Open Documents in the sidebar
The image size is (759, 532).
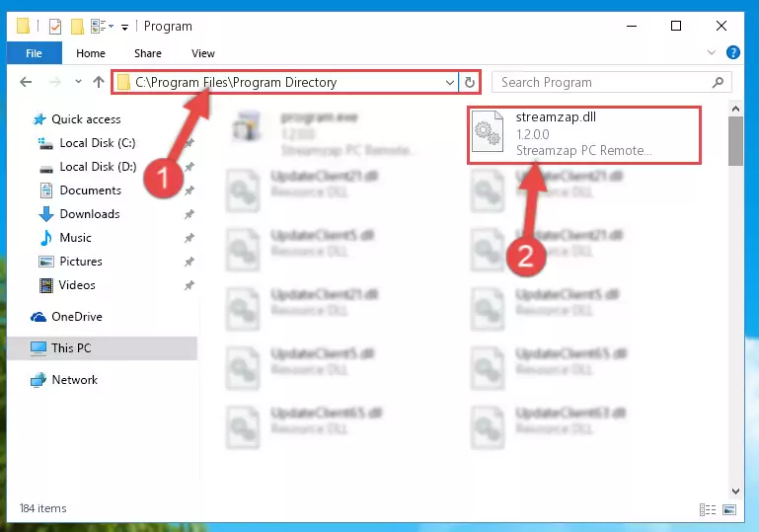pyautogui.click(x=90, y=190)
